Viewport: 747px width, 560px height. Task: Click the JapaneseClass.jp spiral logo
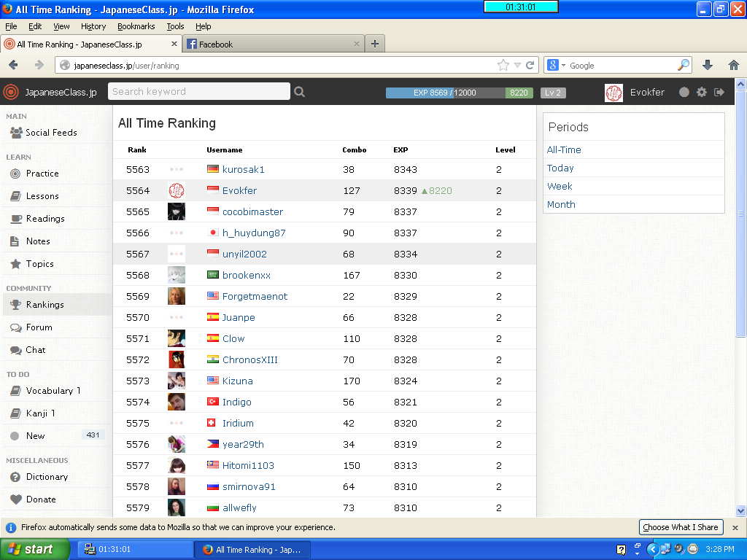pos(10,92)
